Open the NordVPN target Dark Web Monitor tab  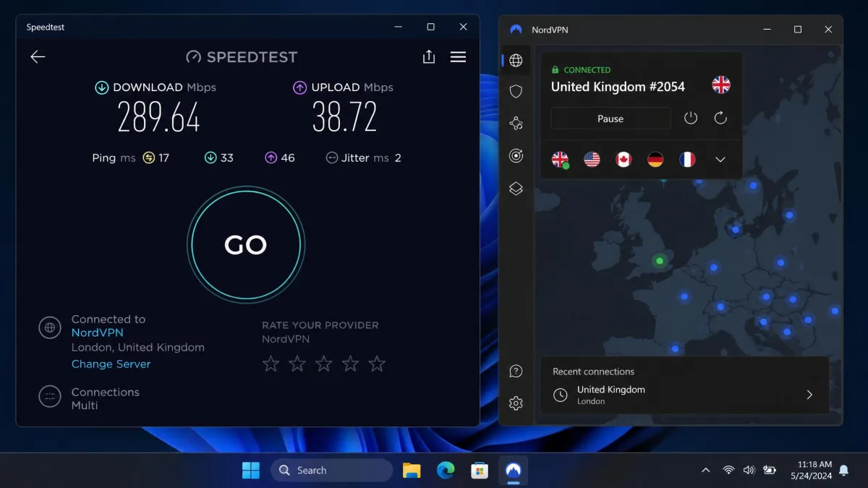(x=516, y=155)
